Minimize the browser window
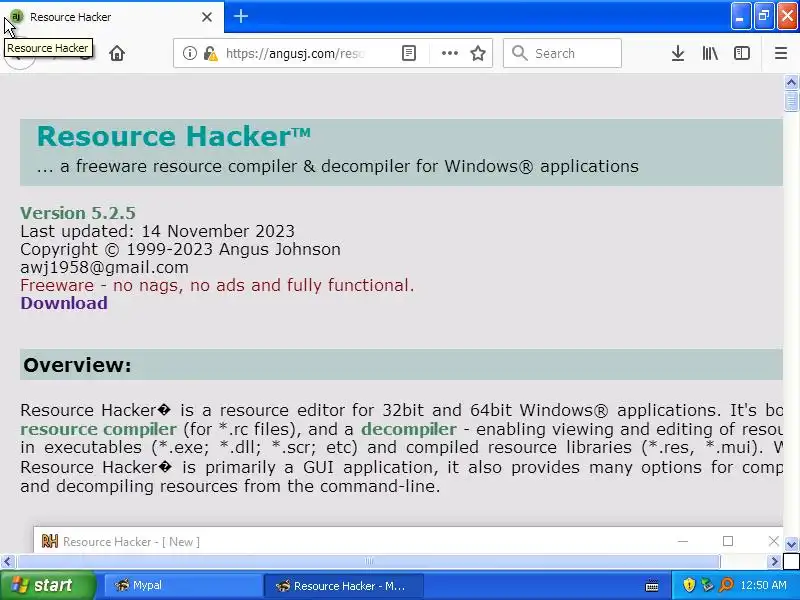800x600 pixels. [740, 16]
